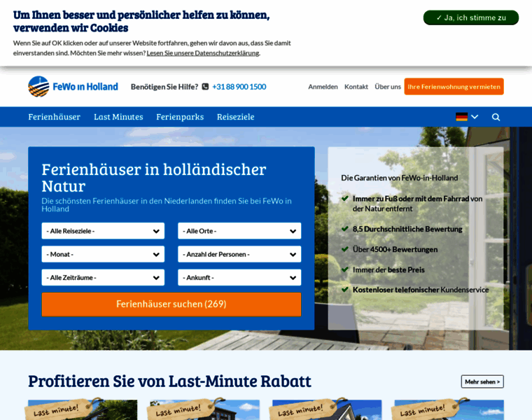Click Ferienhäuser suchen (269) button
Viewport: 532px width, 420px height.
171,304
